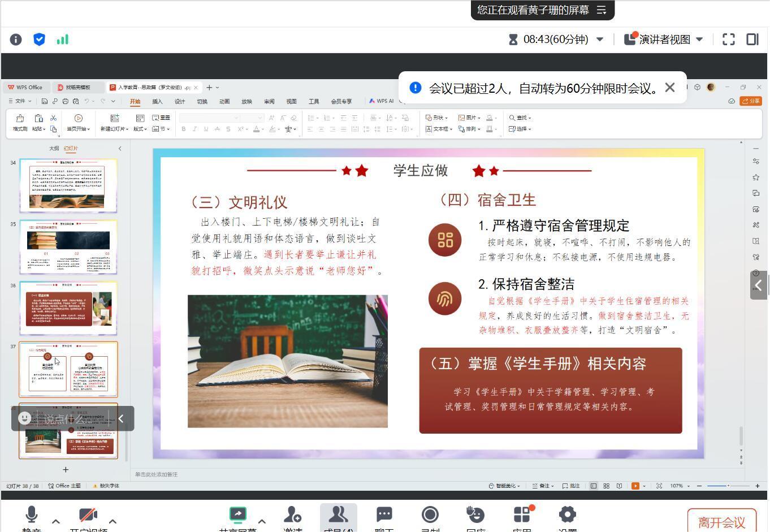Enter full screen mode
Viewport: 770px width, 532px height.
coord(729,40)
